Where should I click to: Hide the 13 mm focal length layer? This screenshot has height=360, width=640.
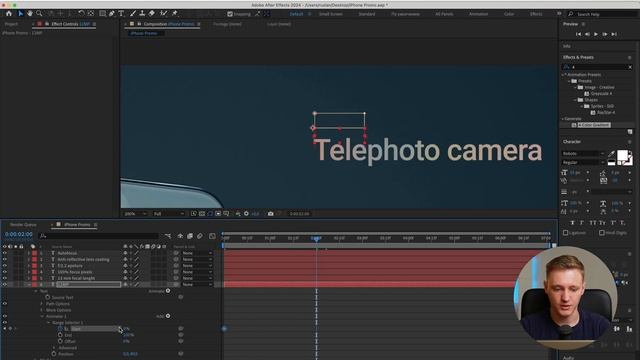(5, 278)
